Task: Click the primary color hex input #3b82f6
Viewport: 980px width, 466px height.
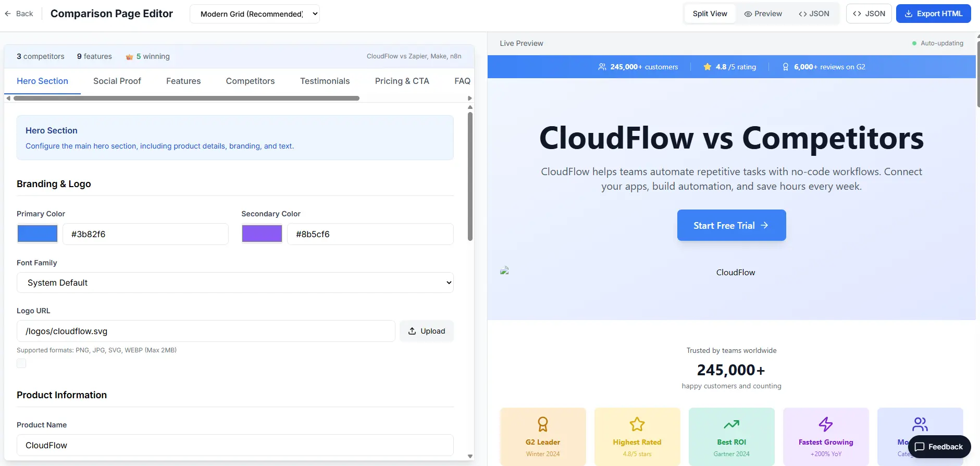Action: [145, 234]
